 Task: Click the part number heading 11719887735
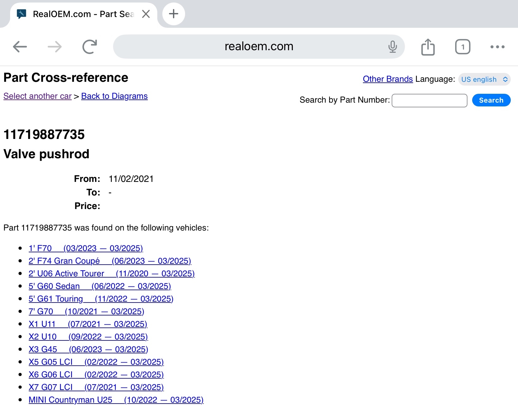(44, 135)
